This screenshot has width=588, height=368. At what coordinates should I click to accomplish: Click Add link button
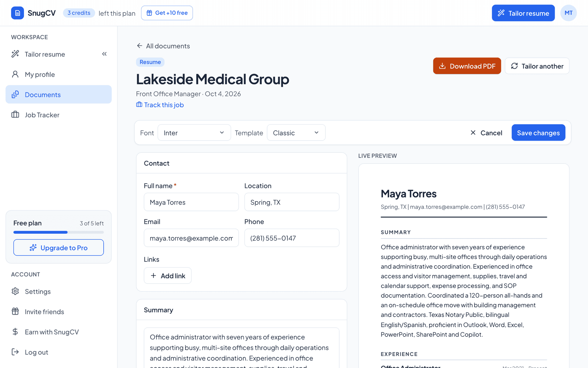(x=168, y=276)
